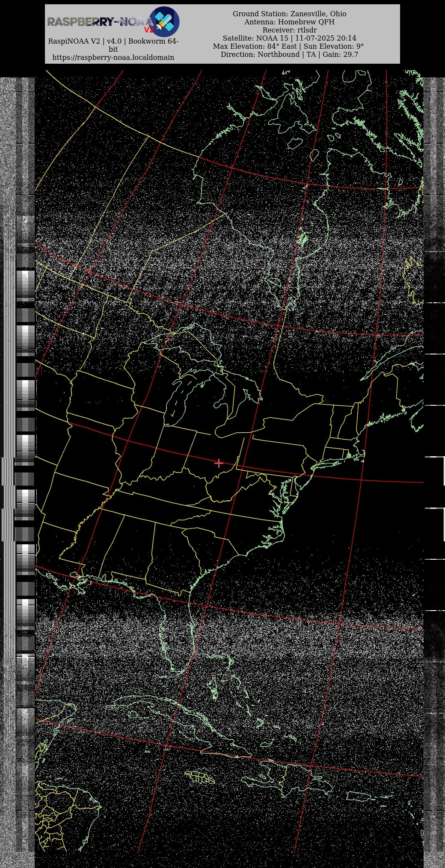Viewport: 445px width, 868px height.
Task: Click the Antenna: Homebrew QFH text
Action: point(289,22)
